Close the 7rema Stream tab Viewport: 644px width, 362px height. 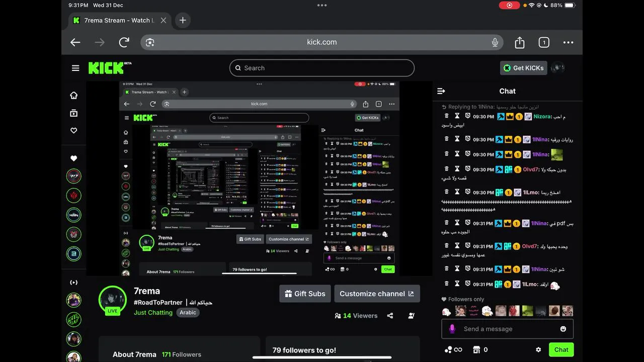pos(164,20)
